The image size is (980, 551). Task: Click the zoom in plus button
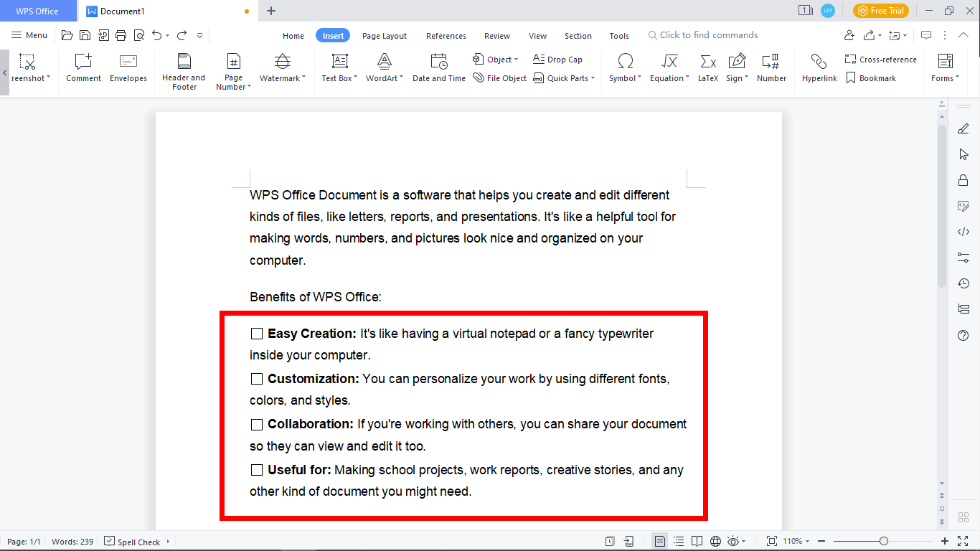point(945,541)
